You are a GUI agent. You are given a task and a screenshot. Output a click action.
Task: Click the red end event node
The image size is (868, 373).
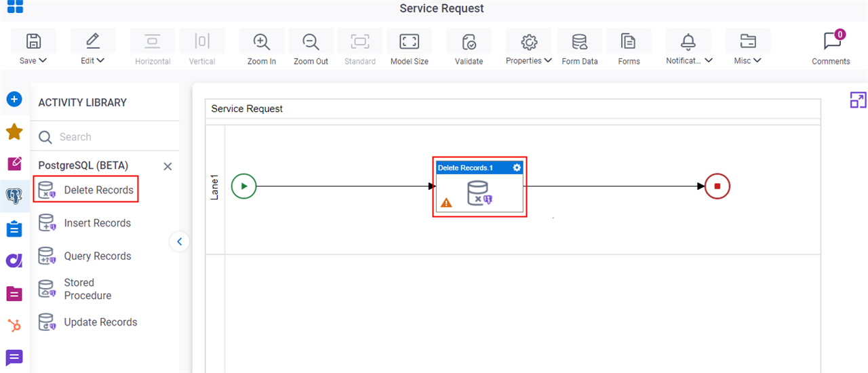(x=717, y=186)
